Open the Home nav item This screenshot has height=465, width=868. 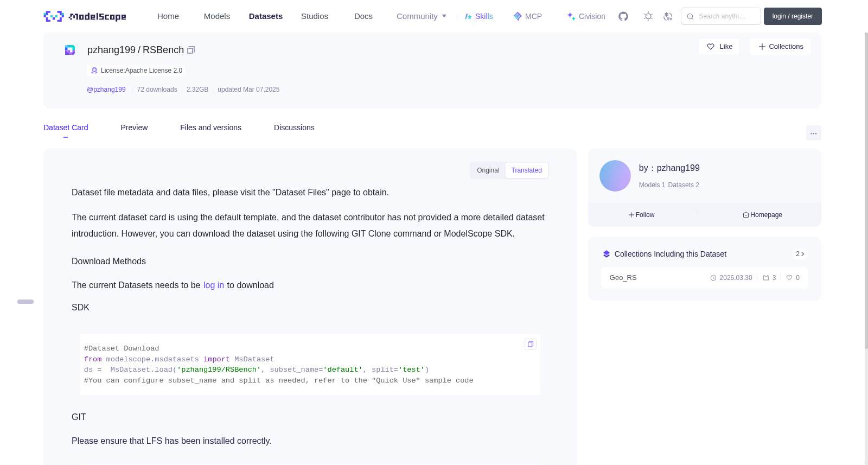point(168,16)
